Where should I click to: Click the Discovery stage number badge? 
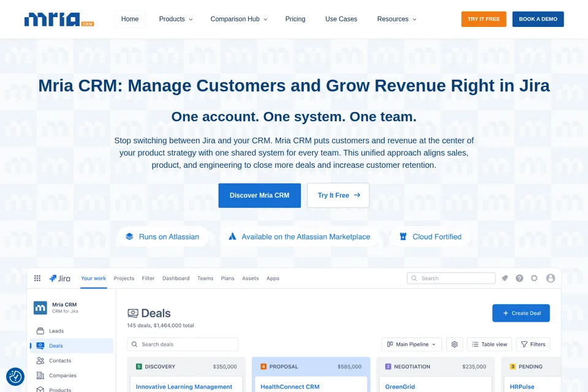pos(139,366)
